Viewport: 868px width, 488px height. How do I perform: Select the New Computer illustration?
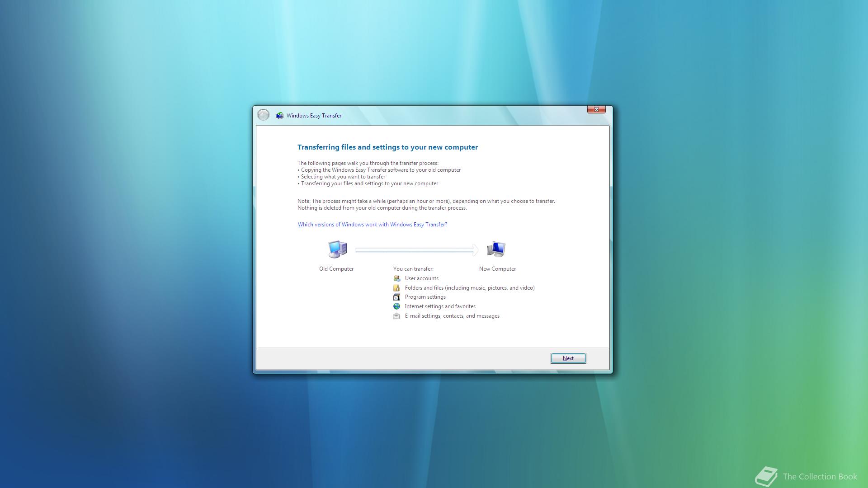point(497,249)
